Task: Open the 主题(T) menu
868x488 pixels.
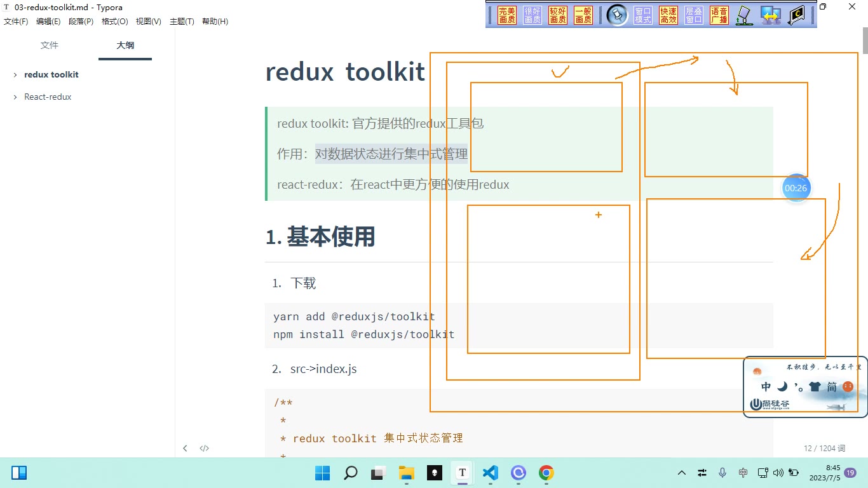Action: (x=182, y=22)
